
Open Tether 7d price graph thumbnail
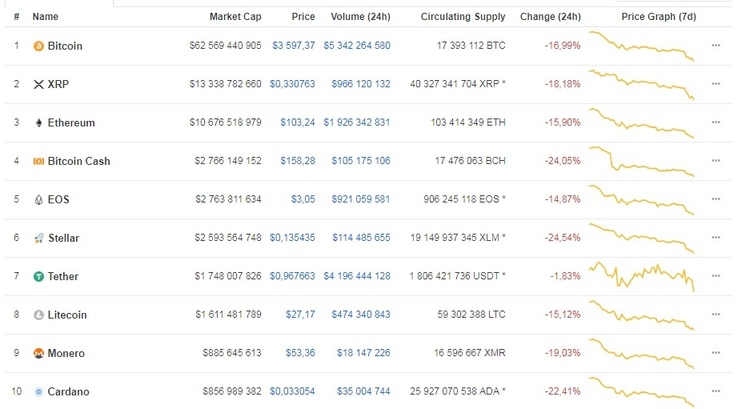(641, 276)
